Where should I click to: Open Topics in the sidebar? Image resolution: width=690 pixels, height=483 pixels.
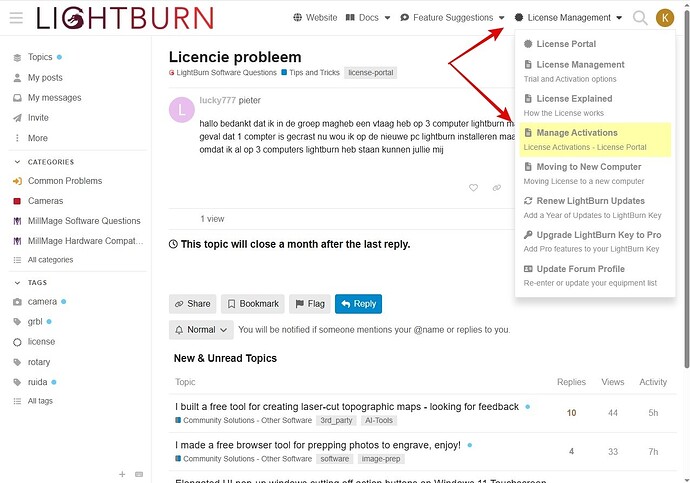tap(40, 57)
